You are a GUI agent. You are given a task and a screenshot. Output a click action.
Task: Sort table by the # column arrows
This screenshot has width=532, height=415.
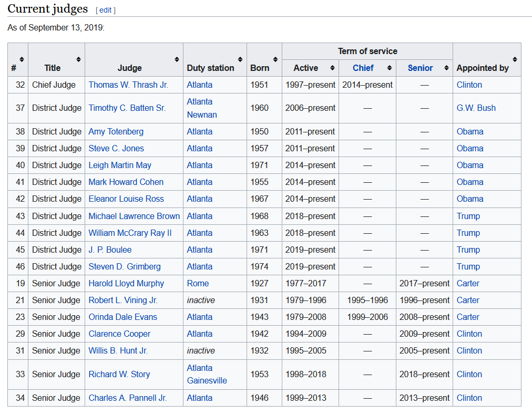22,60
